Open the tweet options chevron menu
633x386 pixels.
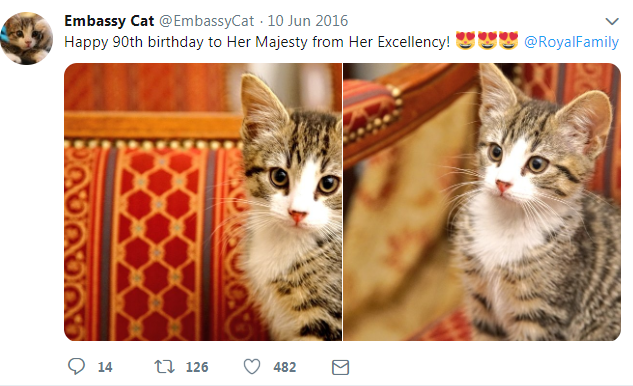tap(612, 21)
